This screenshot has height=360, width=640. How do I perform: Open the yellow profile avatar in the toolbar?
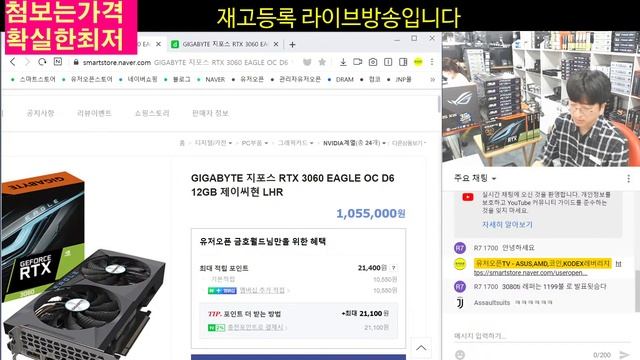[x=418, y=62]
